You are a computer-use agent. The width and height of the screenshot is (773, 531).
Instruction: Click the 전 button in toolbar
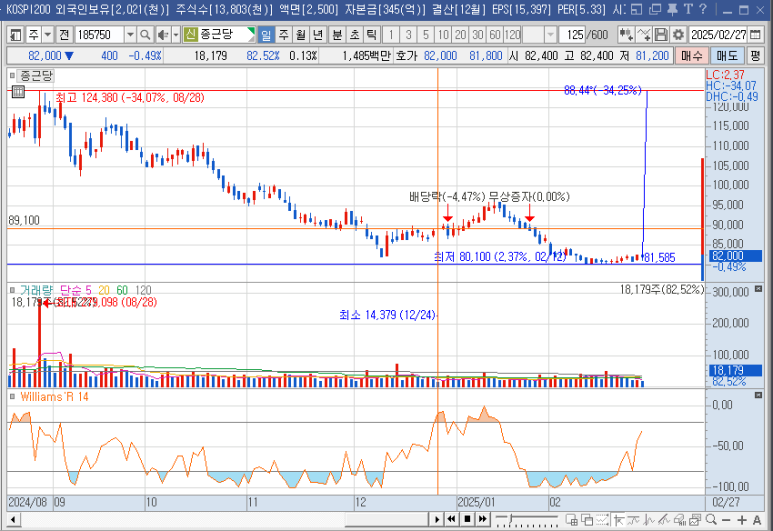64,35
